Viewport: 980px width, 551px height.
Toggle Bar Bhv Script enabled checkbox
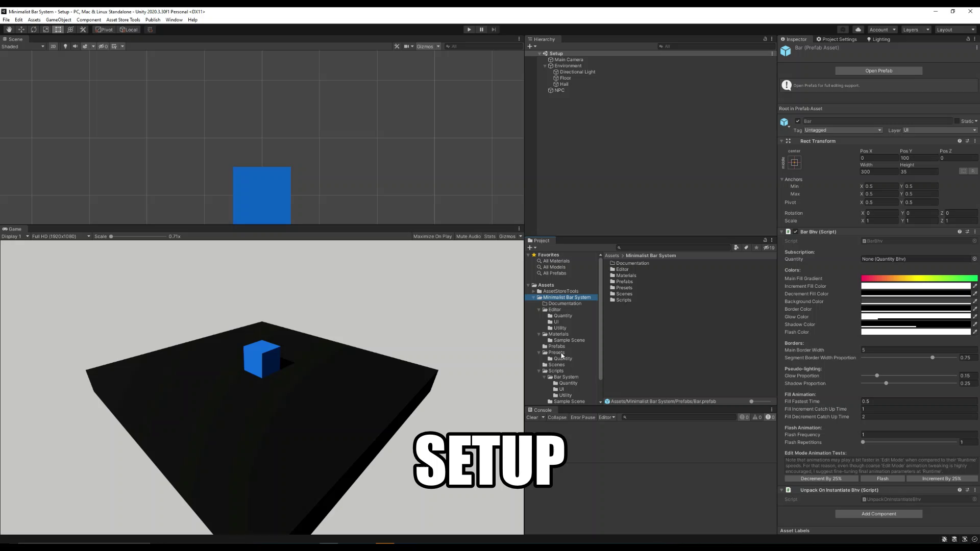point(796,231)
